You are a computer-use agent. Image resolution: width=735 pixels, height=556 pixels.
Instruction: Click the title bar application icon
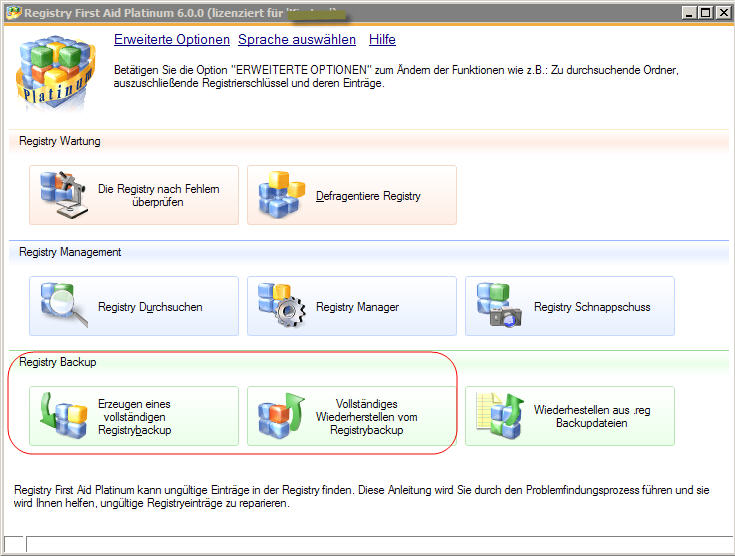click(14, 12)
